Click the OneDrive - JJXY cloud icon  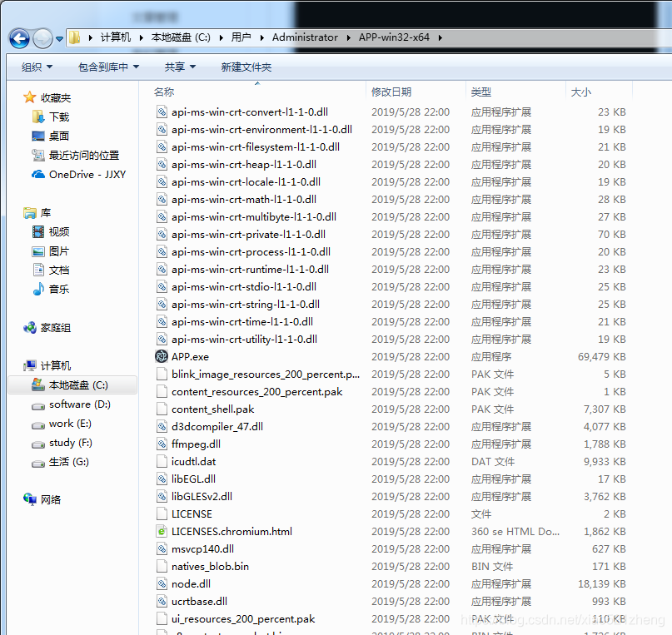point(38,174)
